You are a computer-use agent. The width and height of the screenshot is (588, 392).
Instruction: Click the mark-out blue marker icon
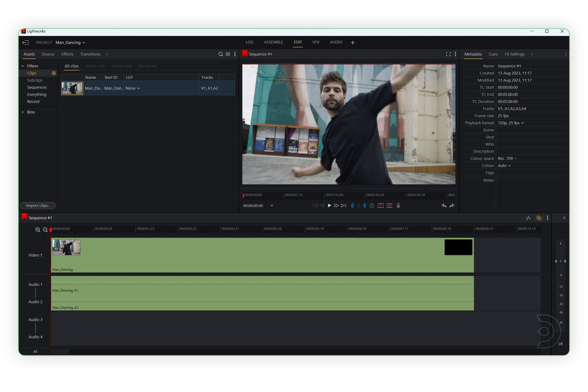click(365, 206)
